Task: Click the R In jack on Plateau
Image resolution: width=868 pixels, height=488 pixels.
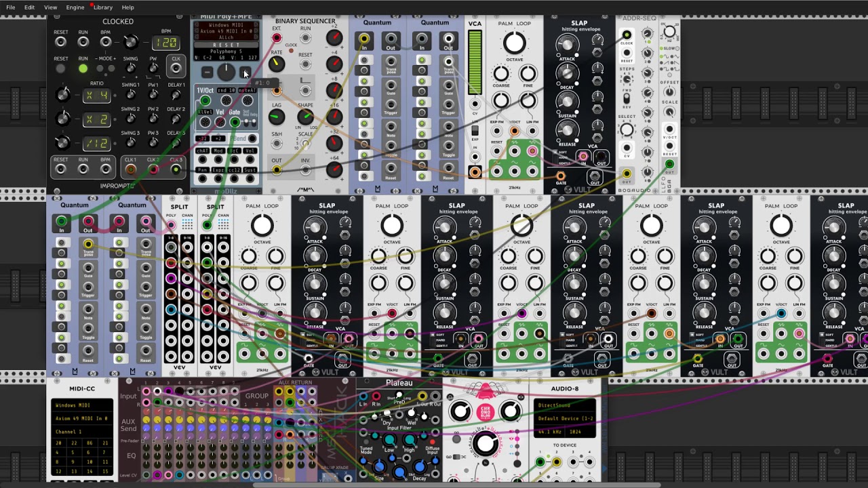Action: [376, 396]
